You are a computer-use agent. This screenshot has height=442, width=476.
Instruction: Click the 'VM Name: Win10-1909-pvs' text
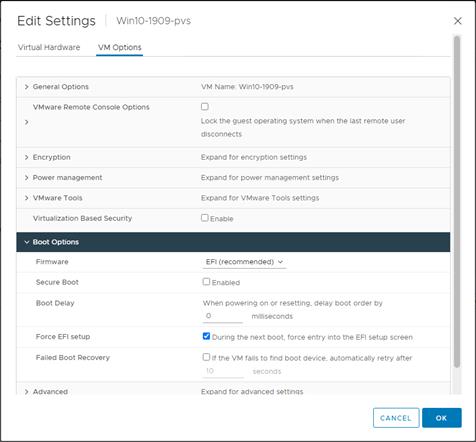[247, 87]
